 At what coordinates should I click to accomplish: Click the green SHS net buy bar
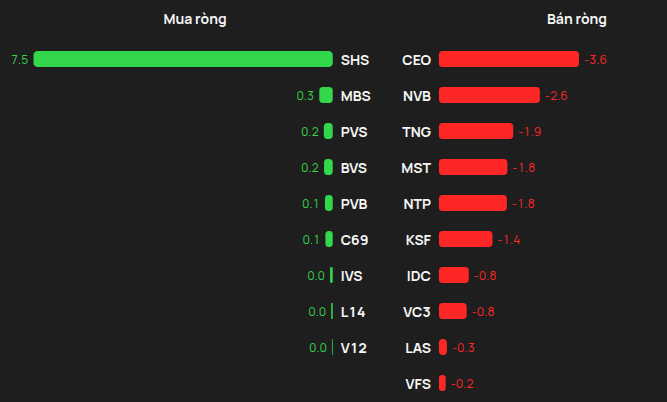pyautogui.click(x=183, y=59)
